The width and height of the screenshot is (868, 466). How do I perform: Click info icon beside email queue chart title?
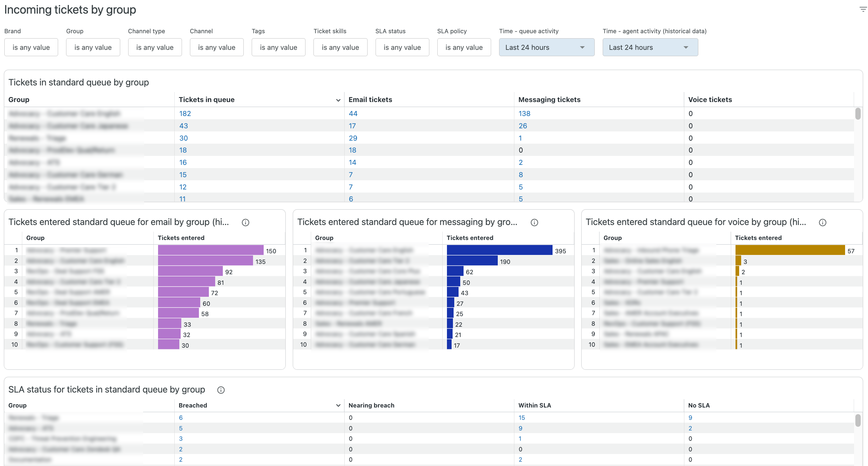245,223
